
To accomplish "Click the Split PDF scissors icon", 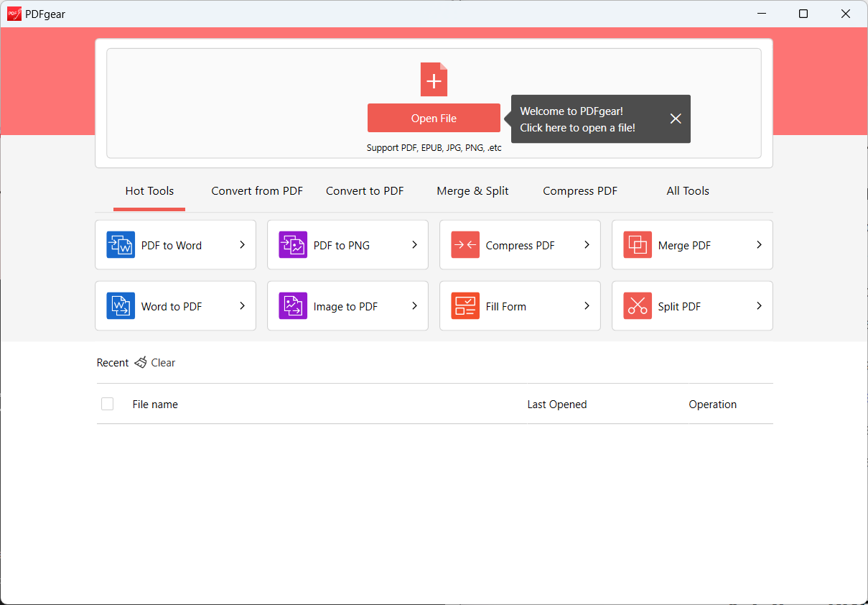I will pyautogui.click(x=638, y=306).
